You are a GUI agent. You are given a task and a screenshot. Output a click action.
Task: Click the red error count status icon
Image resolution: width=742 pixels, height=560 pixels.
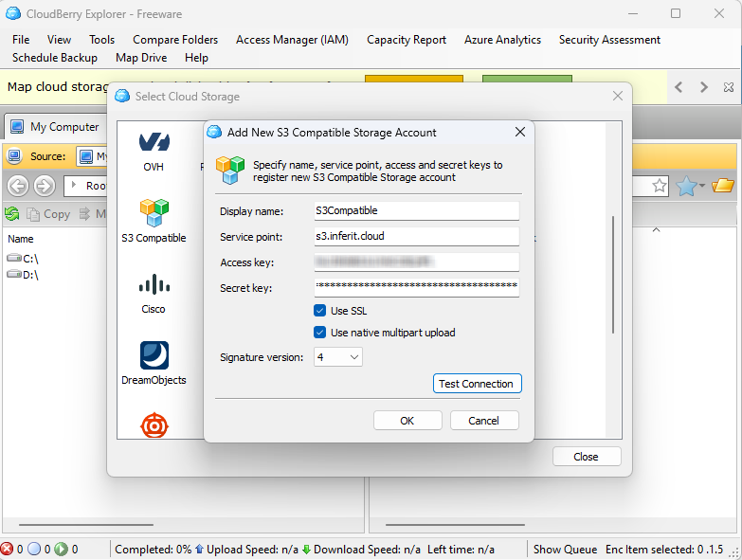pos(7,549)
